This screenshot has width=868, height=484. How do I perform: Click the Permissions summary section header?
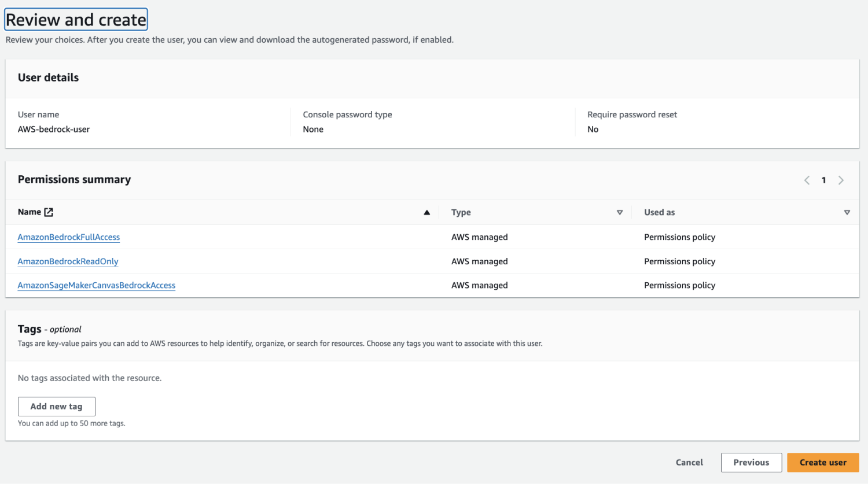pyautogui.click(x=74, y=179)
